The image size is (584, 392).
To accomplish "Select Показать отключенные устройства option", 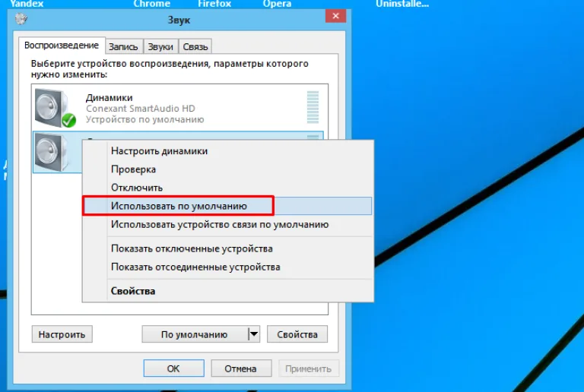I will coord(227,248).
